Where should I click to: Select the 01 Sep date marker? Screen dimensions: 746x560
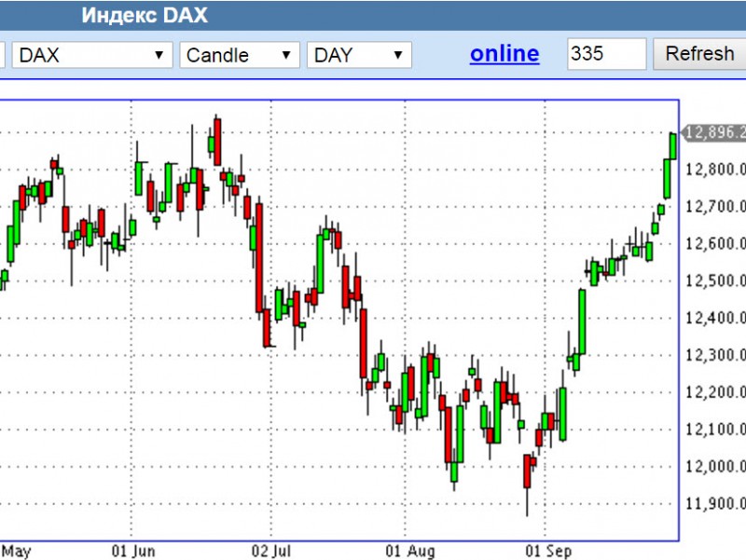click(x=546, y=551)
